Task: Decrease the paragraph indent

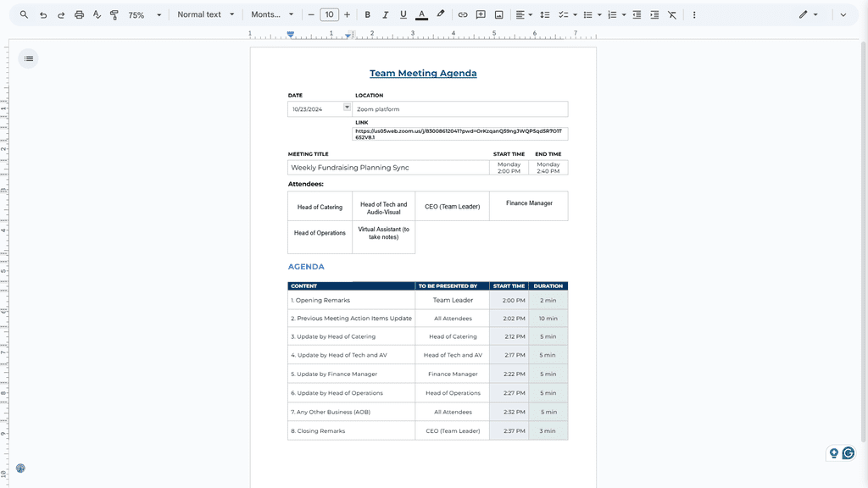Action: [637, 15]
